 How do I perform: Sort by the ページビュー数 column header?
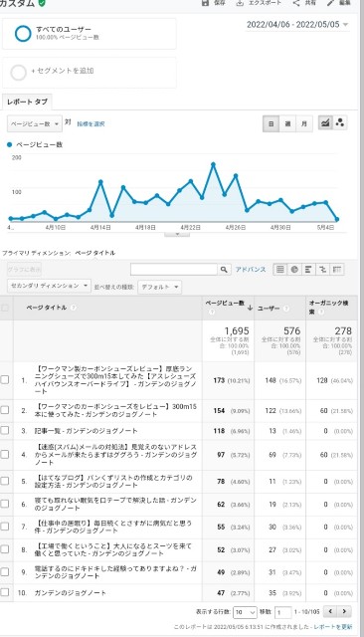[x=226, y=304]
